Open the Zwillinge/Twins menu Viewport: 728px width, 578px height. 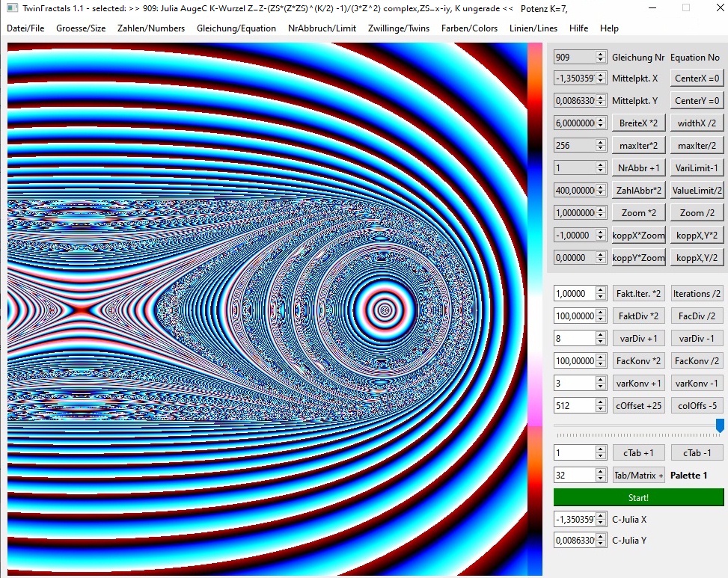click(399, 28)
